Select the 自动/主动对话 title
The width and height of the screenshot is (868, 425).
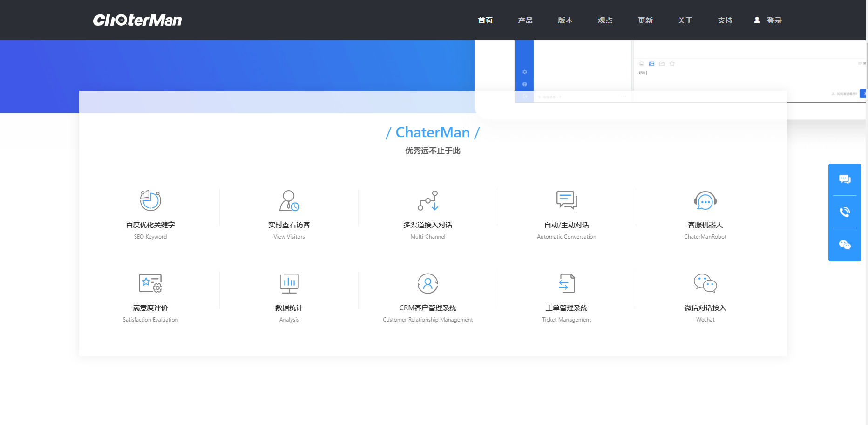[567, 225]
